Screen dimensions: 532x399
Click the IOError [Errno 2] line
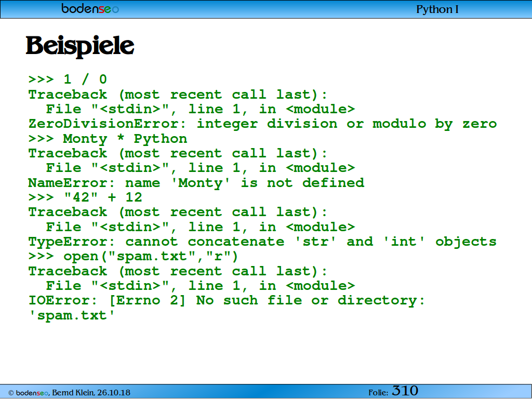point(227,301)
